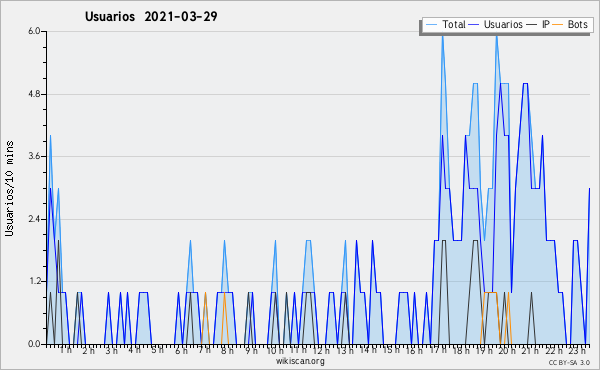The height and width of the screenshot is (370, 600).
Task: Click the y-axis label '4.8'
Action: click(34, 94)
